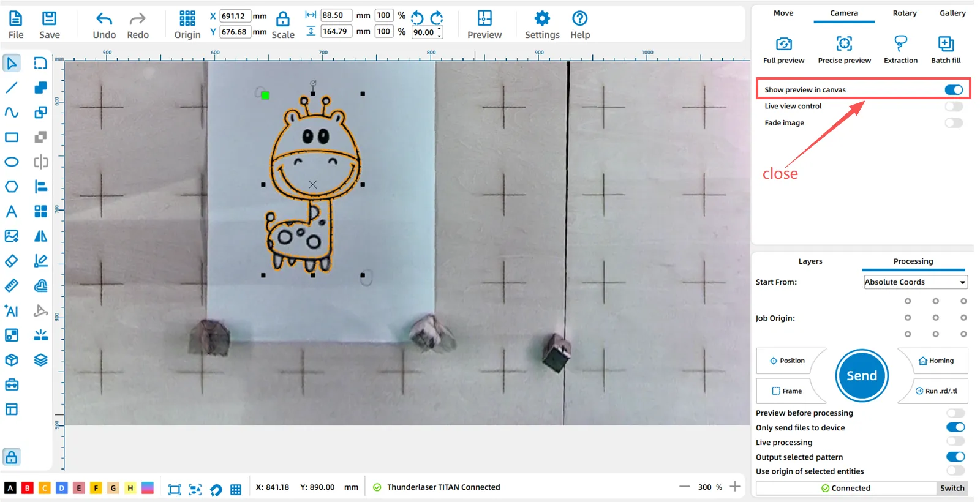Open the Settings gear icon

[x=542, y=18]
